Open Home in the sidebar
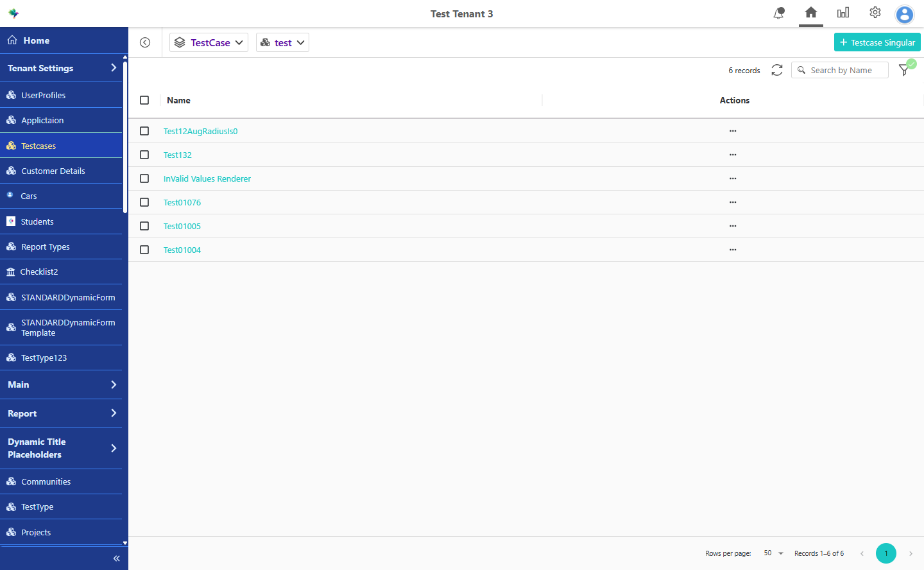The height and width of the screenshot is (570, 924). 64,40
